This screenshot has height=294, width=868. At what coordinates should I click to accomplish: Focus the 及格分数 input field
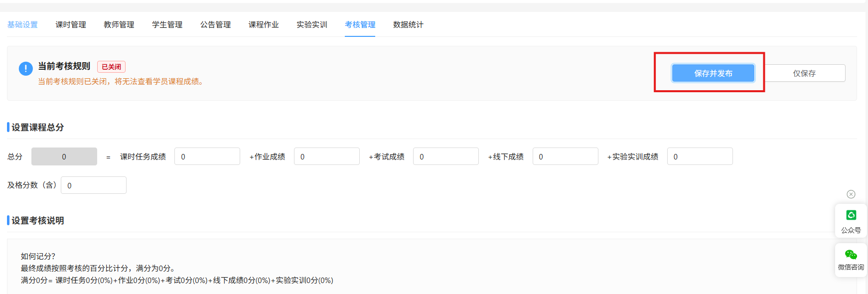(x=94, y=185)
